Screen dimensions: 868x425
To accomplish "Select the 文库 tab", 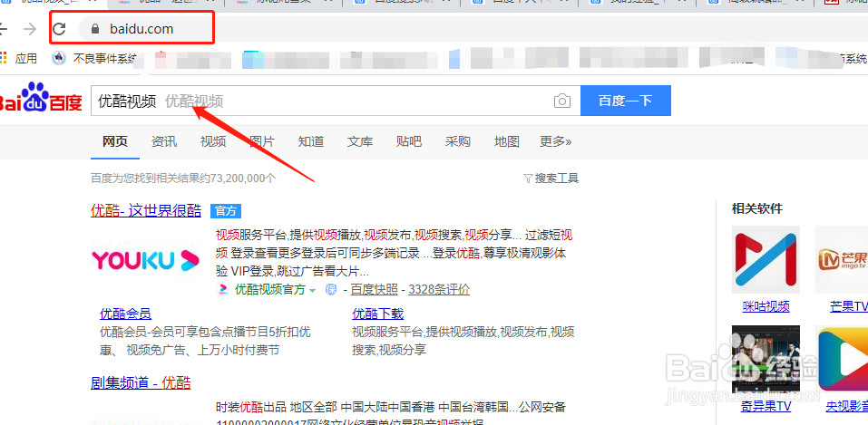I will (x=360, y=141).
